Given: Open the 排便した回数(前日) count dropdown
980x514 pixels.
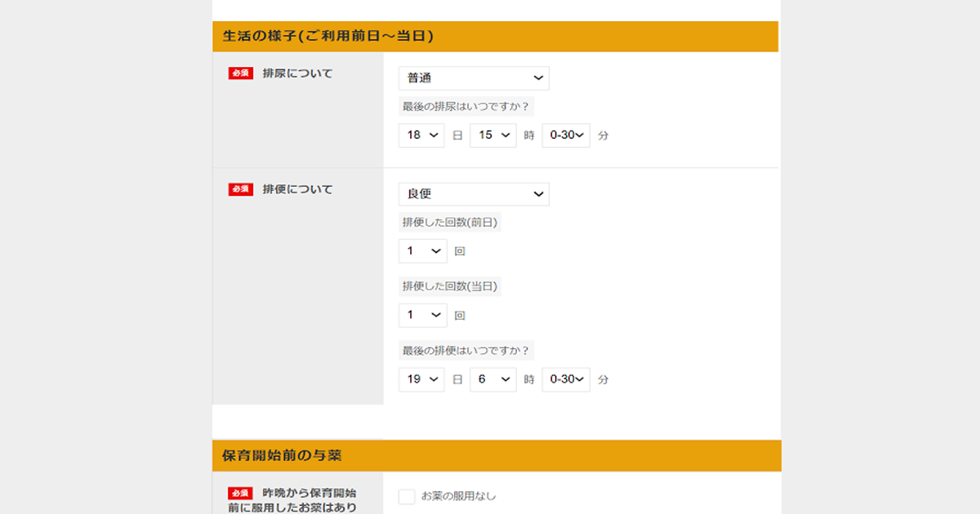Looking at the screenshot, I should [x=422, y=251].
